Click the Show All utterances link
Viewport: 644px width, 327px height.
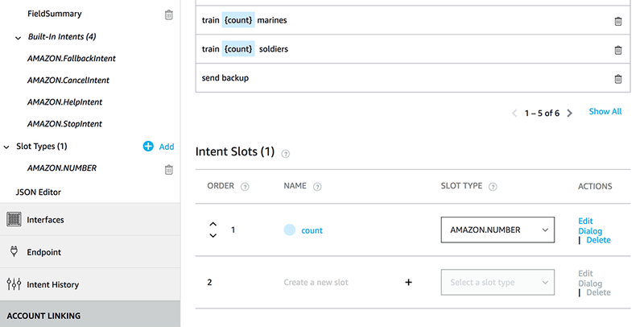[x=605, y=112]
